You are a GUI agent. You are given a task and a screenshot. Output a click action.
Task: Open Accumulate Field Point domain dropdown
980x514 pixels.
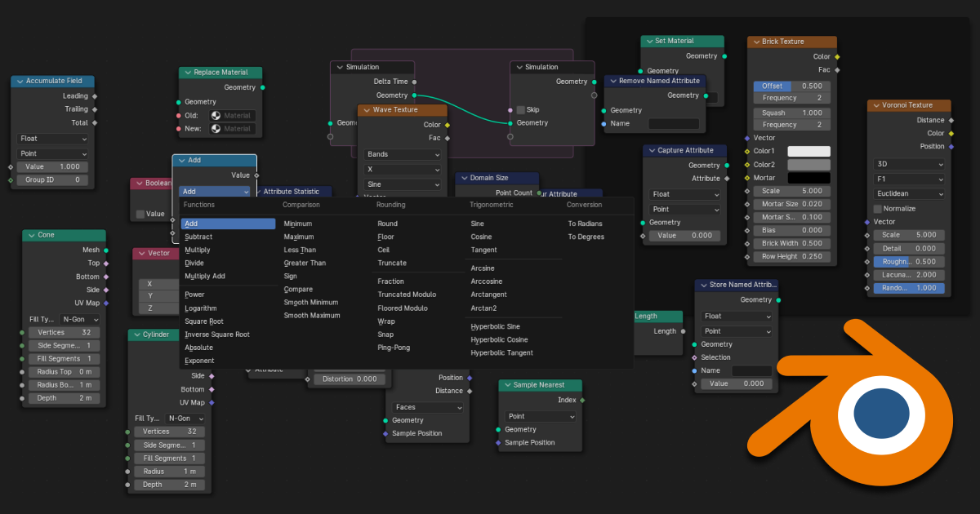(x=53, y=153)
